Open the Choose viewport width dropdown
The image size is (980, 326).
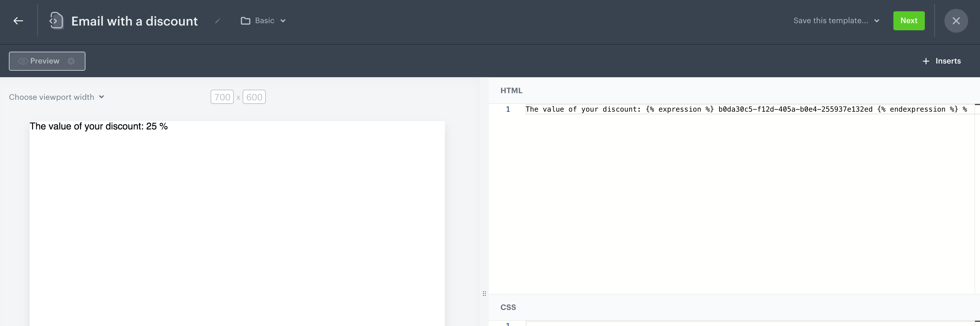(x=56, y=97)
